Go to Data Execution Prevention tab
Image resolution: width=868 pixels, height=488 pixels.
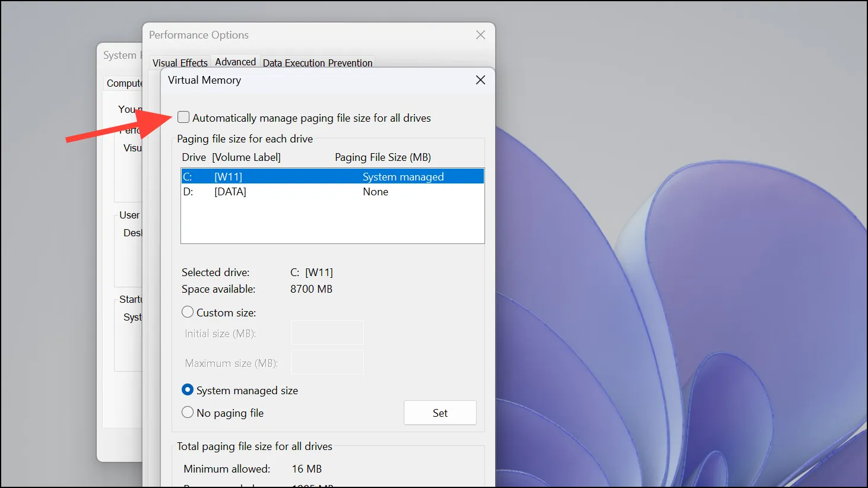[318, 62]
